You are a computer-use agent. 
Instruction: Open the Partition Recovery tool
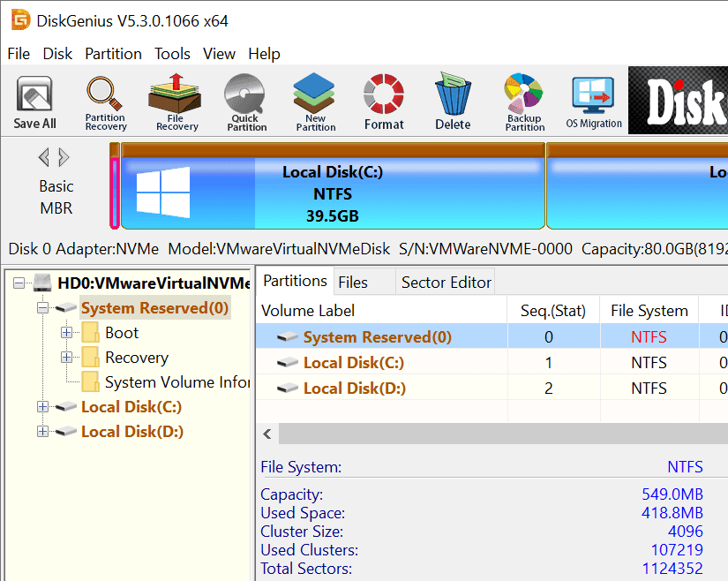click(x=105, y=102)
